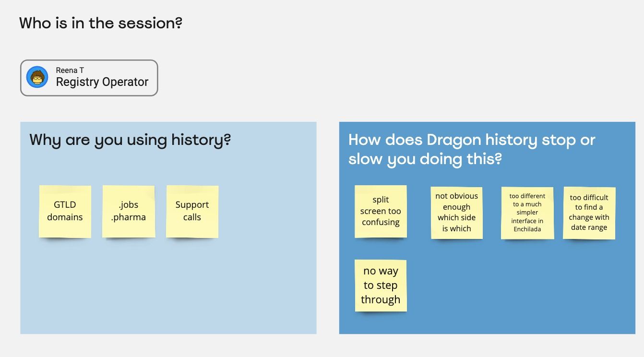This screenshot has height=357, width=644.
Task: Select empty area of light blue frame
Action: (168, 288)
